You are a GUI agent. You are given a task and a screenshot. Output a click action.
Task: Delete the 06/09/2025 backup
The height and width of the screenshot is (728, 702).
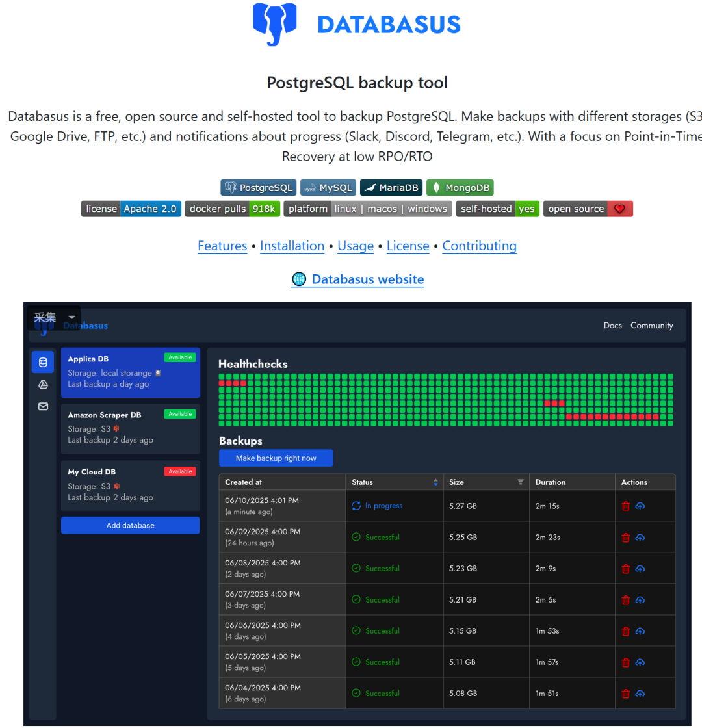click(x=626, y=538)
